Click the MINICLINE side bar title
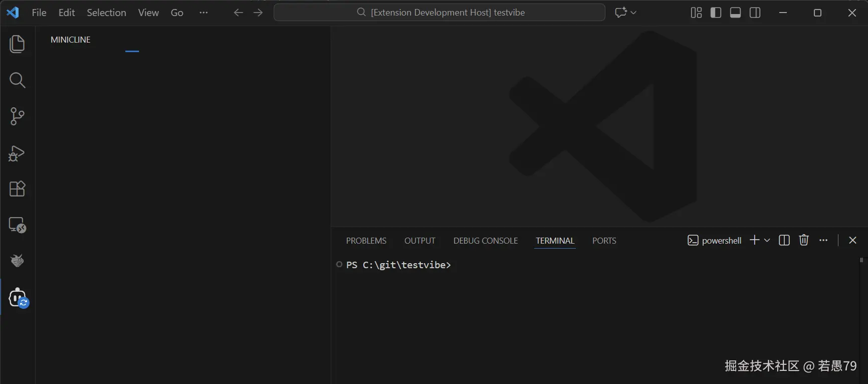868x384 pixels. click(71, 40)
